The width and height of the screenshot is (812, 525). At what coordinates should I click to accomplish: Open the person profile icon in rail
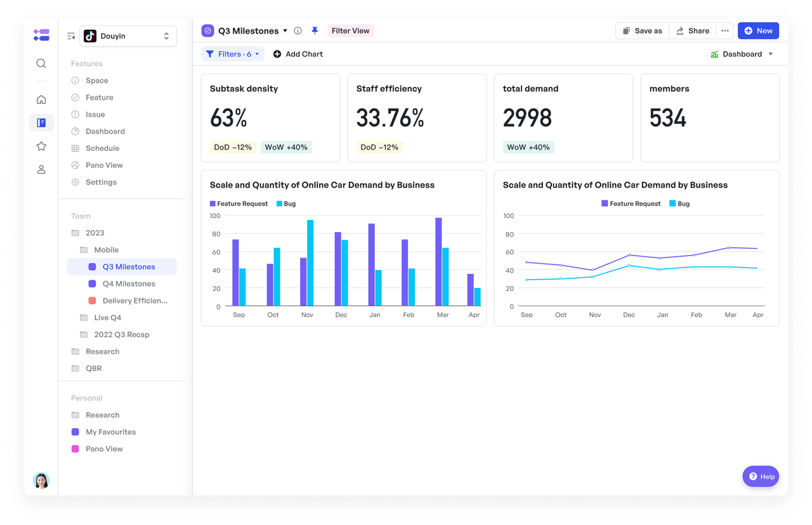[41, 169]
